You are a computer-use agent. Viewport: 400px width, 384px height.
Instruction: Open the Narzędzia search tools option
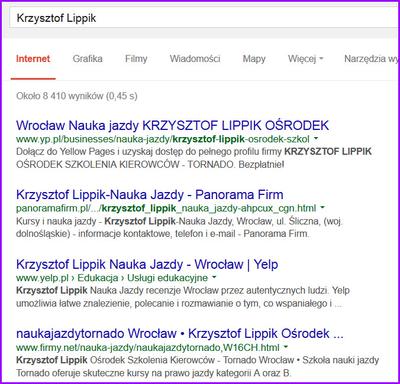(x=371, y=59)
